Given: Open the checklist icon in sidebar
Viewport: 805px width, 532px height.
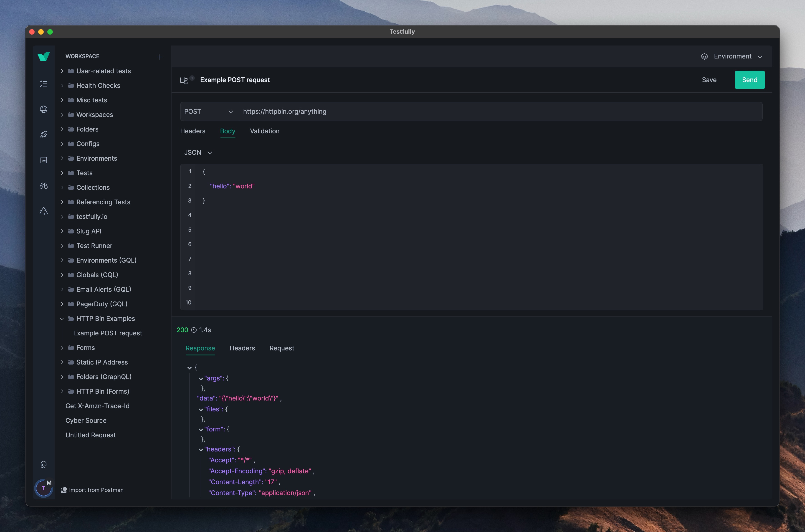Looking at the screenshot, I should click(x=43, y=84).
